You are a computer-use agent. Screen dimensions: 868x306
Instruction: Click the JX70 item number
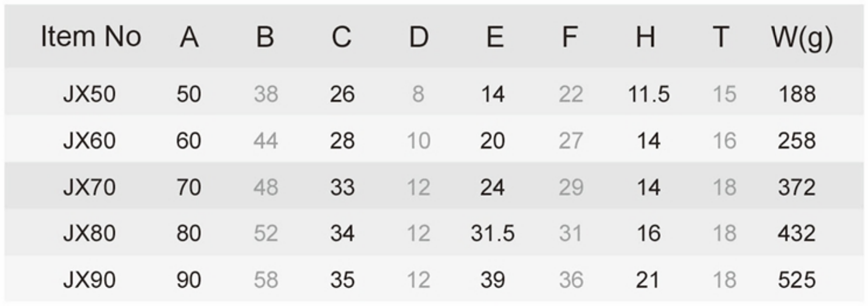coord(89,187)
